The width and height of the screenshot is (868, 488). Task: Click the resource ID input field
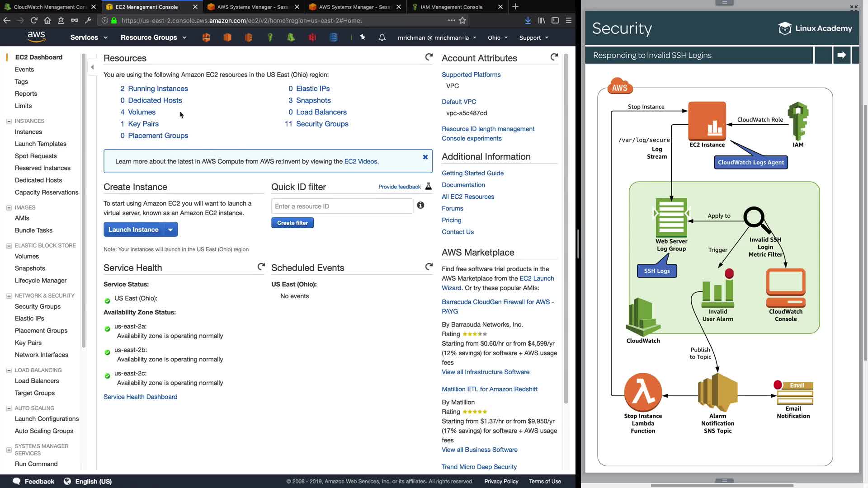342,206
